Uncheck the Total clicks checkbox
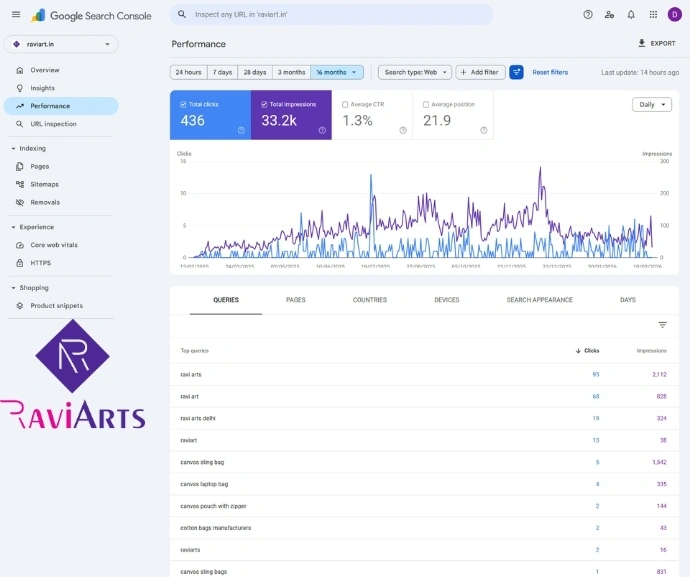This screenshot has width=690, height=577. click(183, 104)
